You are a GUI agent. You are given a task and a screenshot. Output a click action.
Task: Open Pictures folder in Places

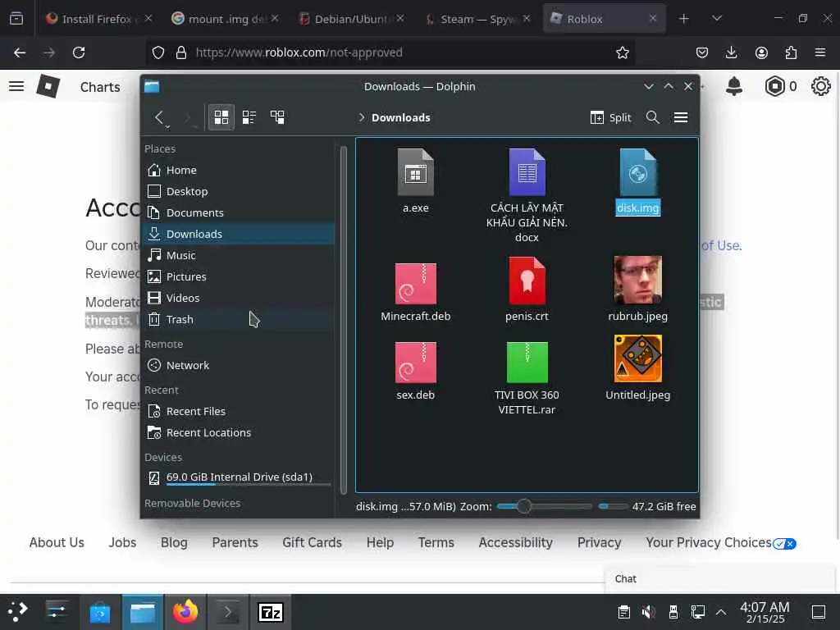pos(239,276)
